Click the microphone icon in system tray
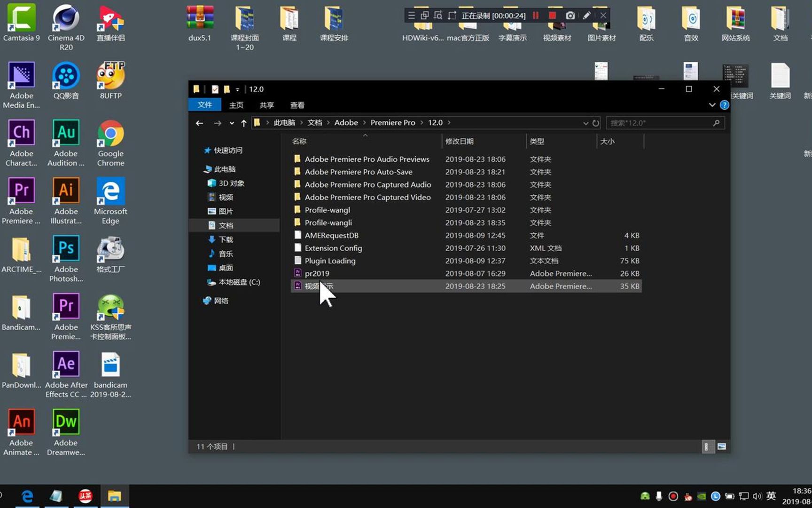This screenshot has height=508, width=812. click(659, 496)
